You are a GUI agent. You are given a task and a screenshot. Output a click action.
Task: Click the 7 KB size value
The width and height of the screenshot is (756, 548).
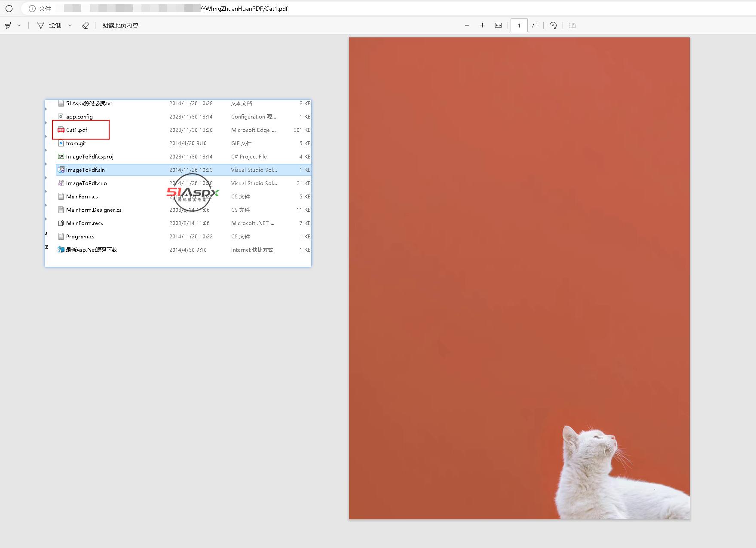pyautogui.click(x=305, y=223)
